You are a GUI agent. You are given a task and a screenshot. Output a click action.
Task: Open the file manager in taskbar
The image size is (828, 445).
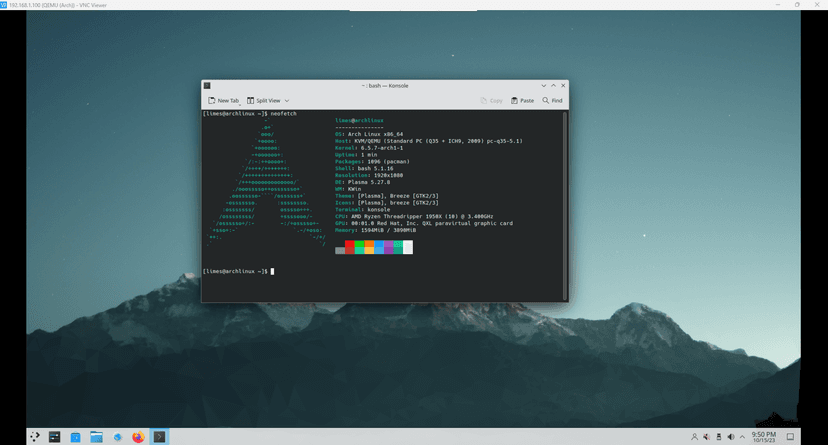[97, 437]
